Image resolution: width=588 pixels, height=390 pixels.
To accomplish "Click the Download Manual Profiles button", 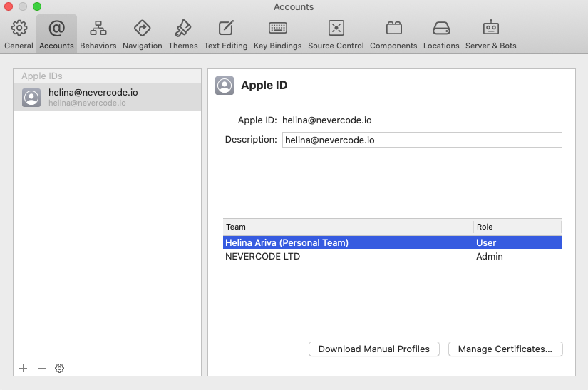I will point(374,349).
